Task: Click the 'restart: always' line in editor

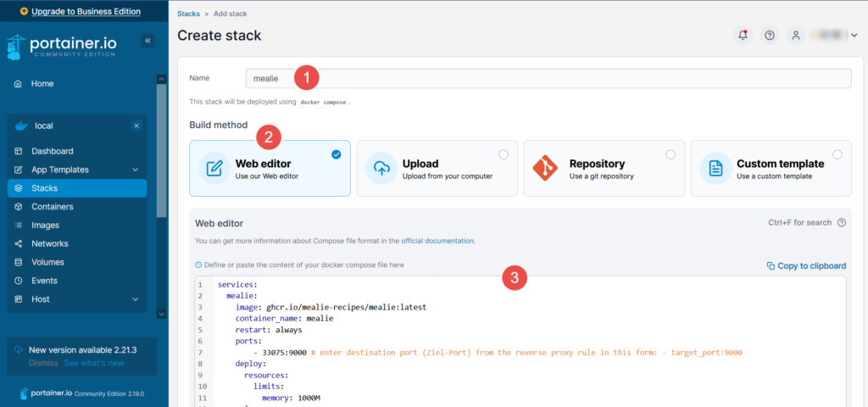Action: click(x=269, y=330)
